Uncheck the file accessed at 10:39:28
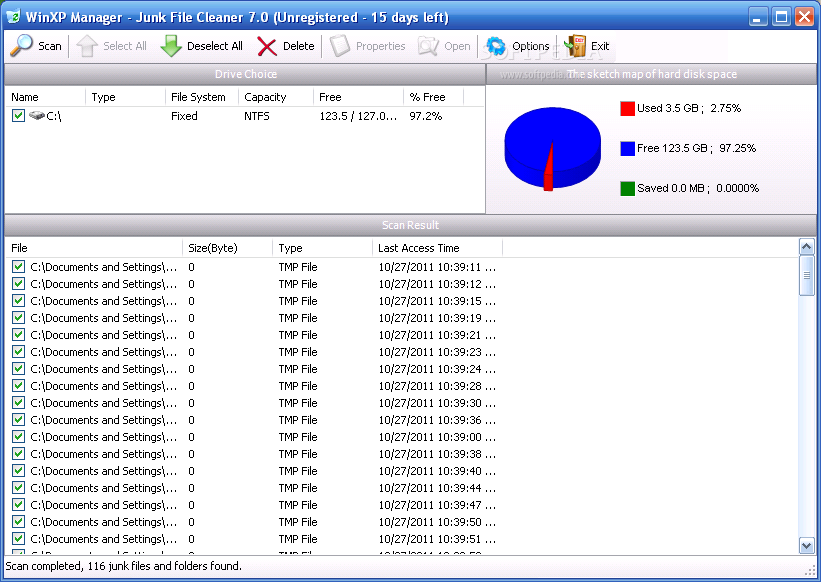 point(18,386)
